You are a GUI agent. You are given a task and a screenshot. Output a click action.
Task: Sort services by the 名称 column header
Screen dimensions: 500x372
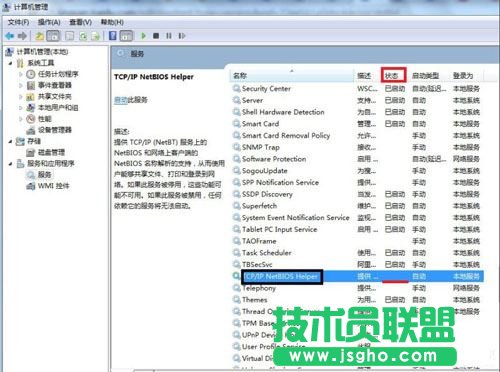(x=292, y=76)
